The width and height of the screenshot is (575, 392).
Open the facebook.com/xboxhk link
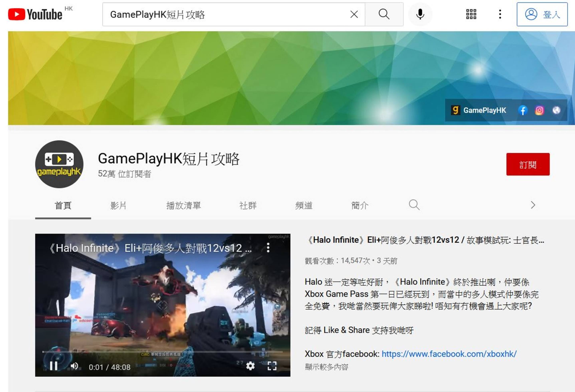click(449, 354)
